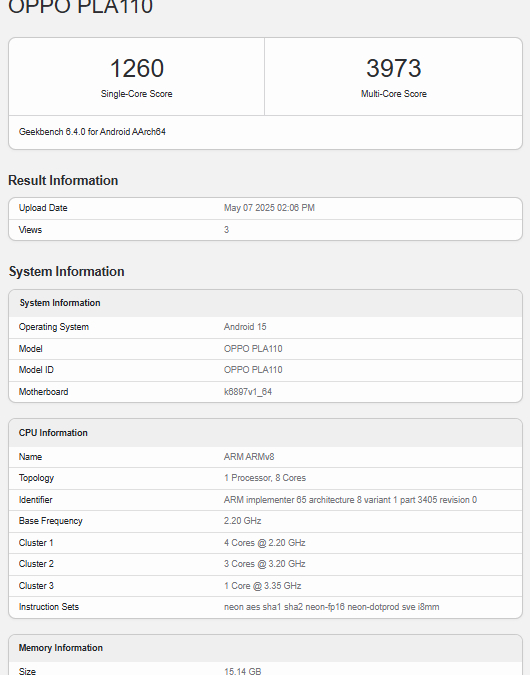
Task: Click the Identifier label
Action: (35, 500)
